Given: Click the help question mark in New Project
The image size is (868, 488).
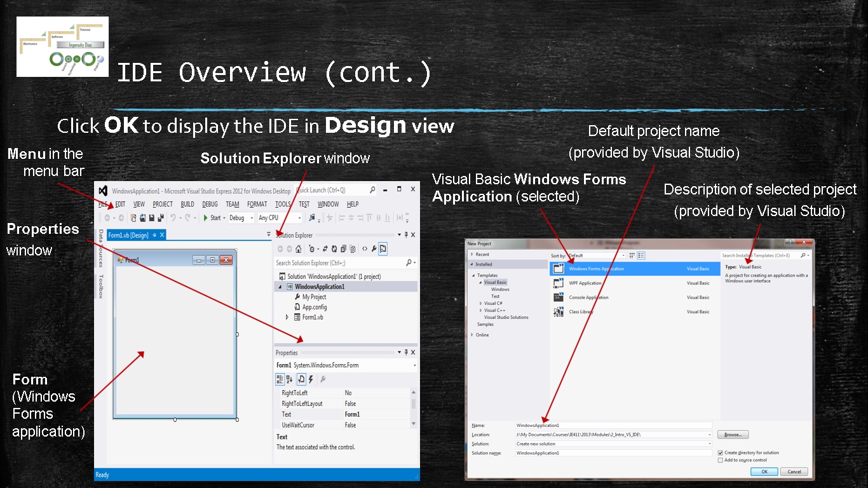Looking at the screenshot, I should click(790, 242).
